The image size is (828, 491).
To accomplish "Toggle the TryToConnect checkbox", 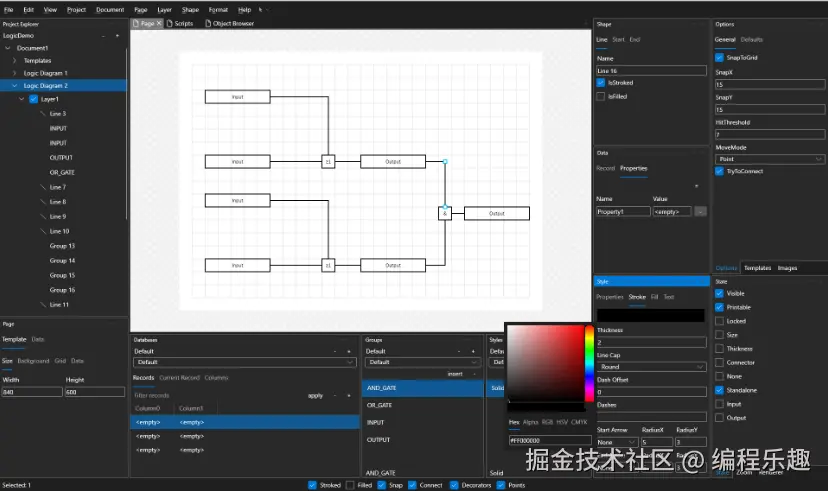I will (x=719, y=171).
